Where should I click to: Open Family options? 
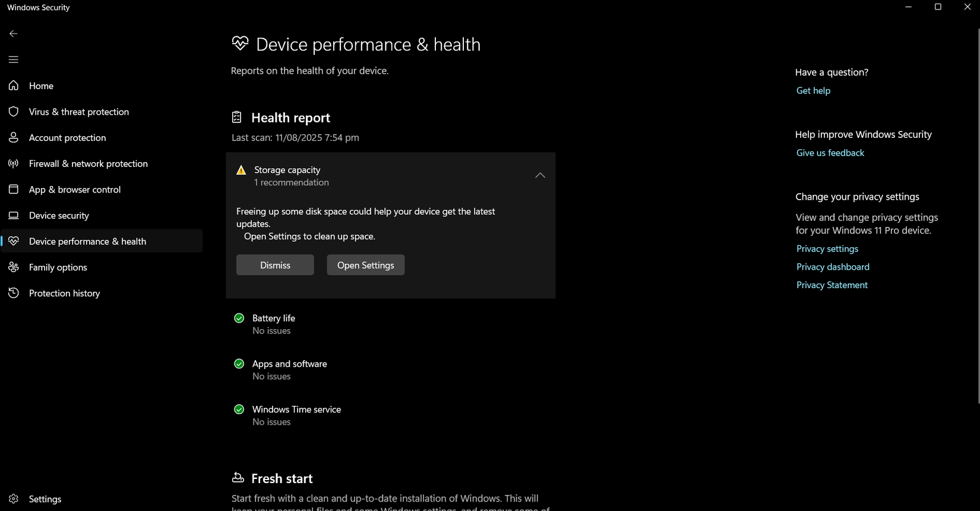102,267
